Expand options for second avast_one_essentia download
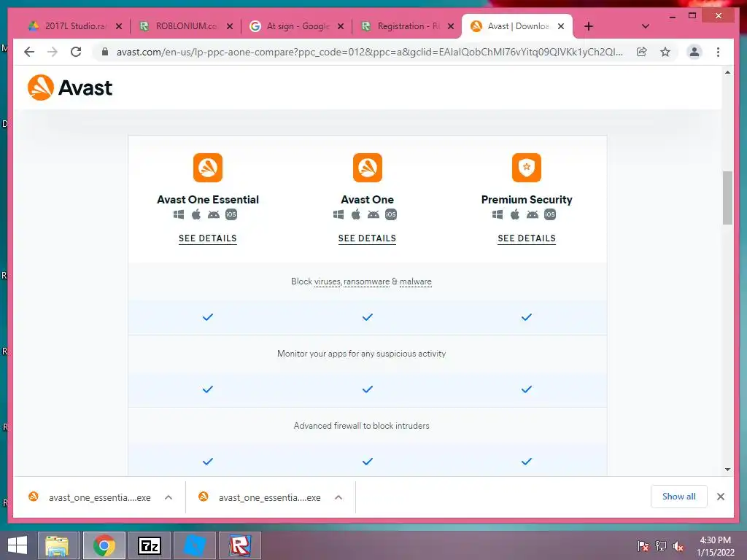Screen dimensions: 747x560 click(338, 497)
